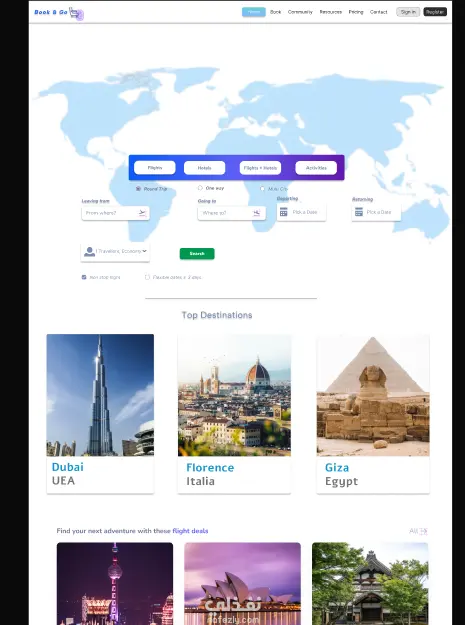
Task: Switch to the Hotels tab
Action: pos(204,168)
